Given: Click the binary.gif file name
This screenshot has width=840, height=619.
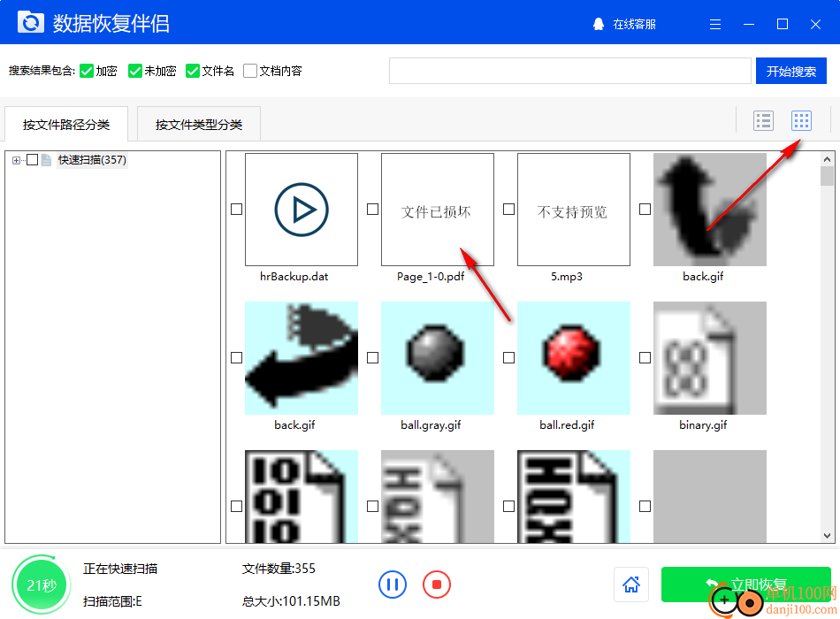Looking at the screenshot, I should (703, 425).
